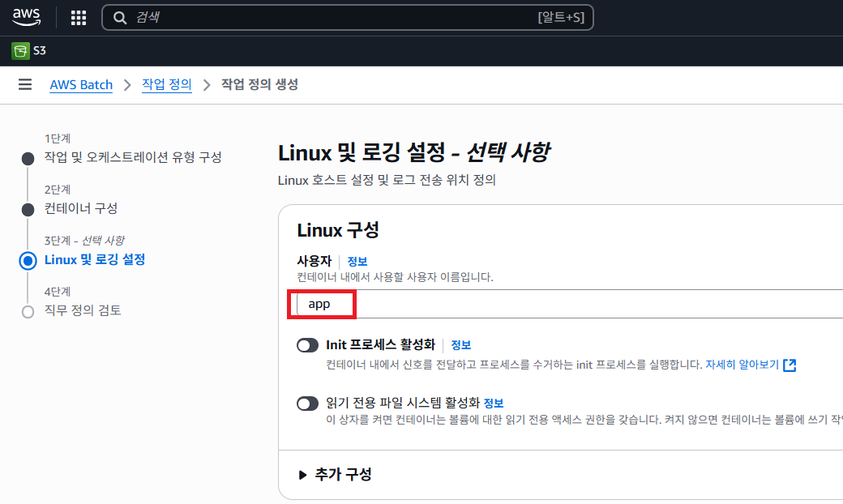
Task: Open step 4 직무 정의 검토
Action: click(x=83, y=310)
